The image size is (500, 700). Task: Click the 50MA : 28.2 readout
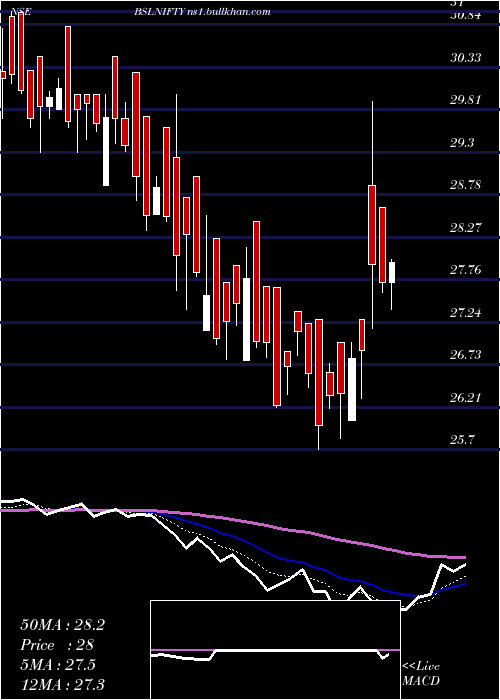(x=62, y=625)
